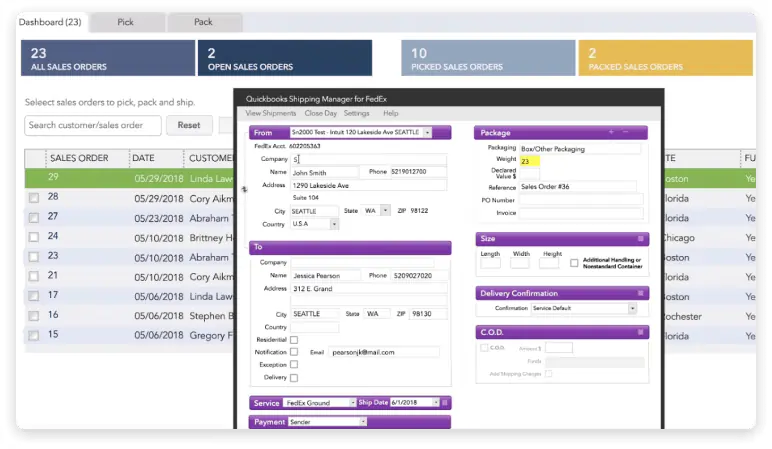
Task: Click the square icon beside Ship Date
Action: click(445, 403)
